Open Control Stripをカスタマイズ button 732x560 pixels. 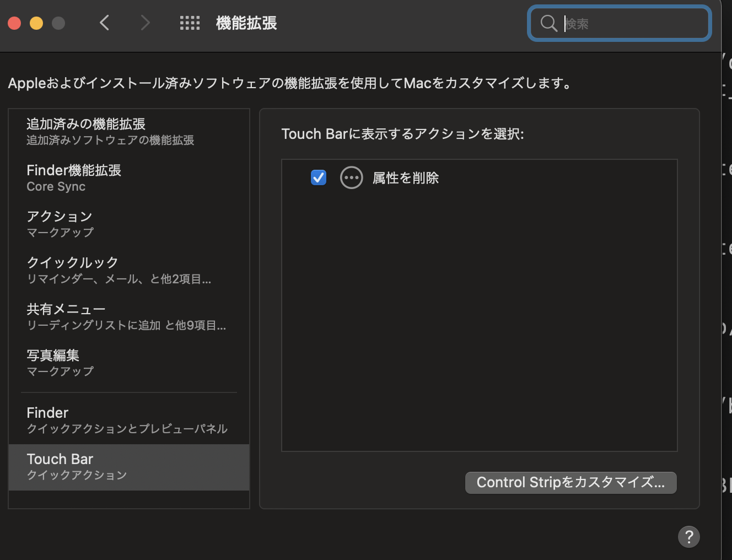pyautogui.click(x=570, y=482)
